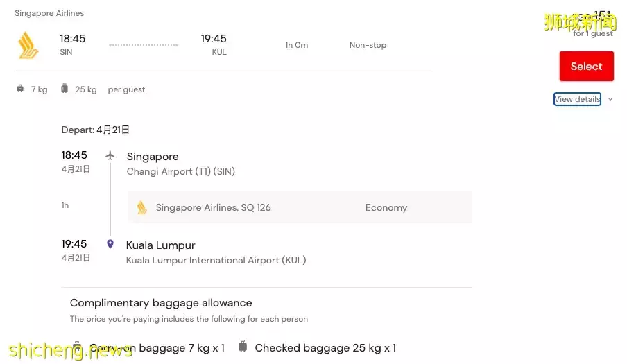
Task: Click the 7 kg carry-on bag icon
Action: pyautogui.click(x=19, y=89)
